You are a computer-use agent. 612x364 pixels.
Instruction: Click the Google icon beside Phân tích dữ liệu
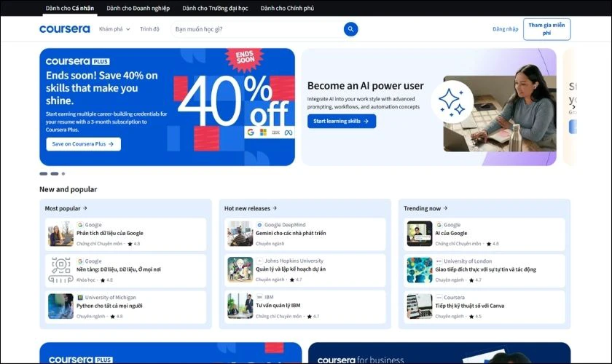(x=80, y=225)
